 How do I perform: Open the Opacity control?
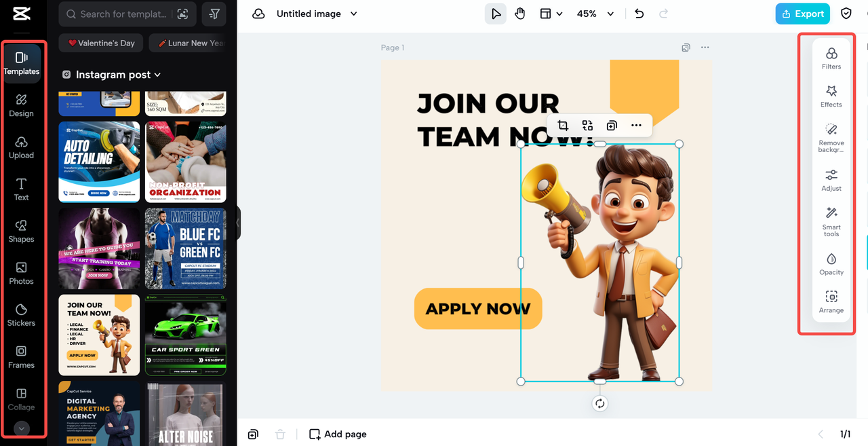pos(831,264)
